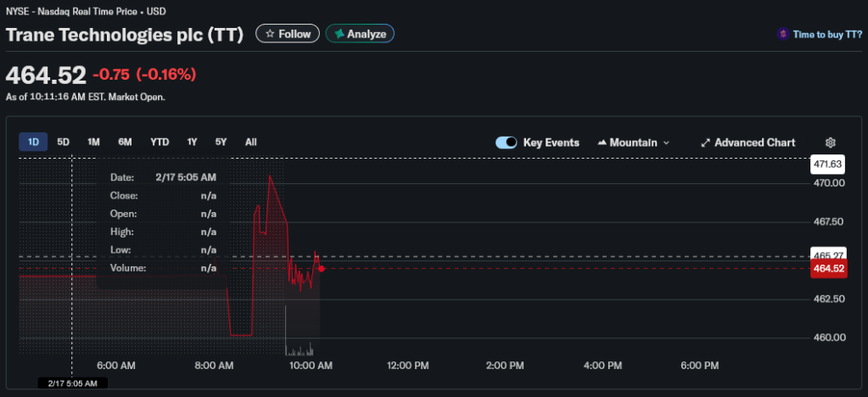Select the 1D range tab

pos(33,143)
